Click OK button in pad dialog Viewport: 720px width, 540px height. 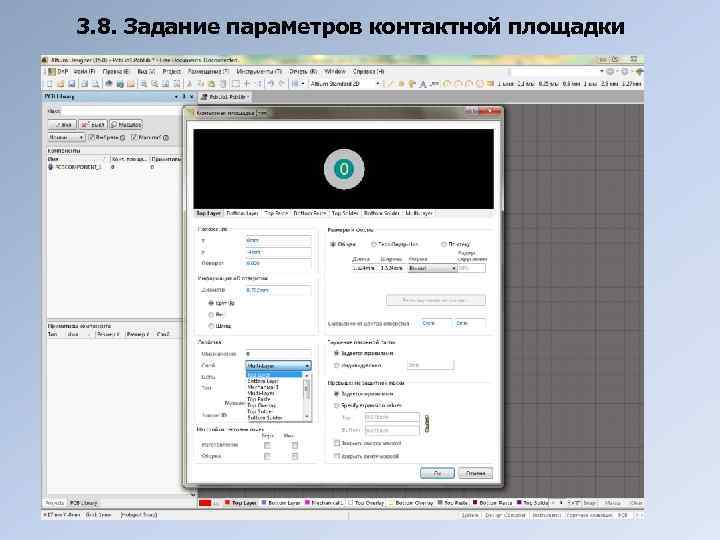[x=437, y=473]
